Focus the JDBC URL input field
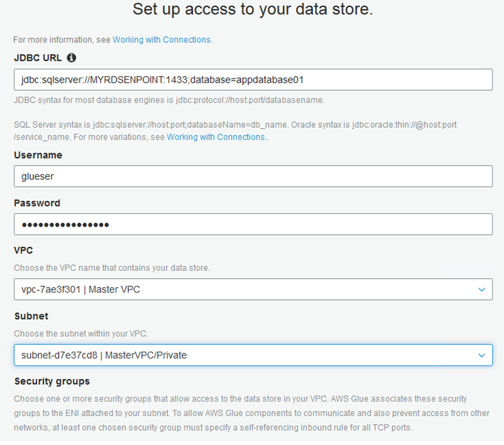504x445 pixels. pyautogui.click(x=253, y=80)
